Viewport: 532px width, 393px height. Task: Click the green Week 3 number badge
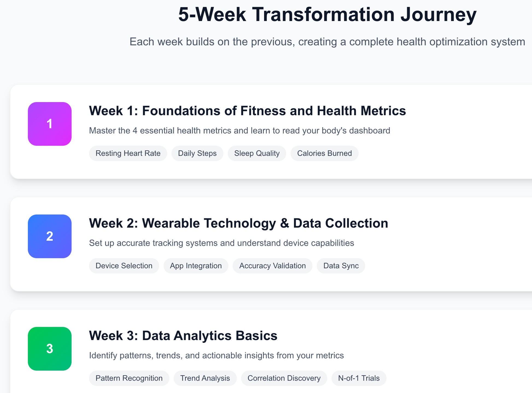(x=49, y=348)
